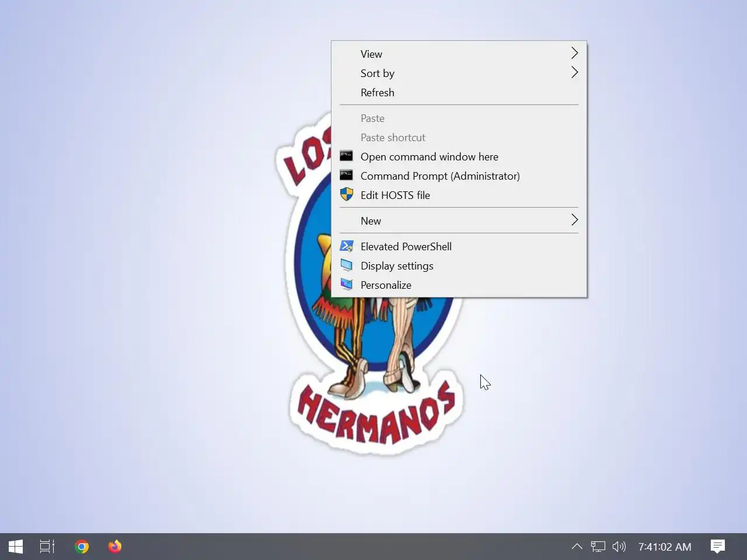Choose Command Prompt (Administrator)
Screen dimensions: 747x560
tap(459, 176)
